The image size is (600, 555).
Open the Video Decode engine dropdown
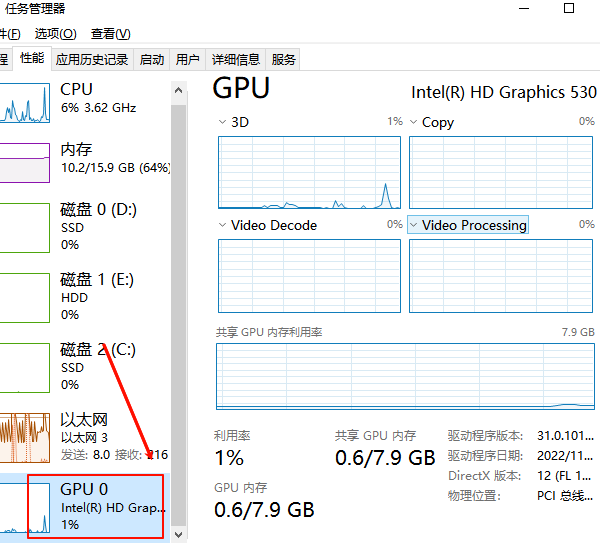(x=223, y=225)
